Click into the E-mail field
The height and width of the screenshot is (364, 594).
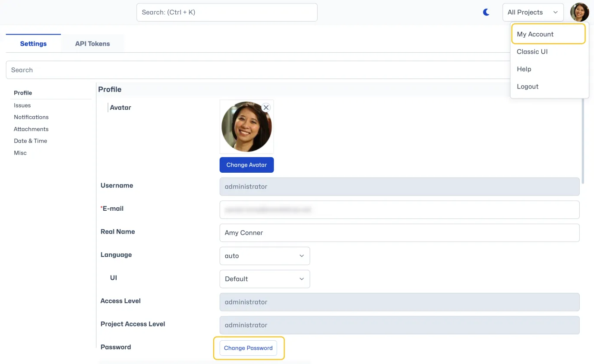pos(399,210)
